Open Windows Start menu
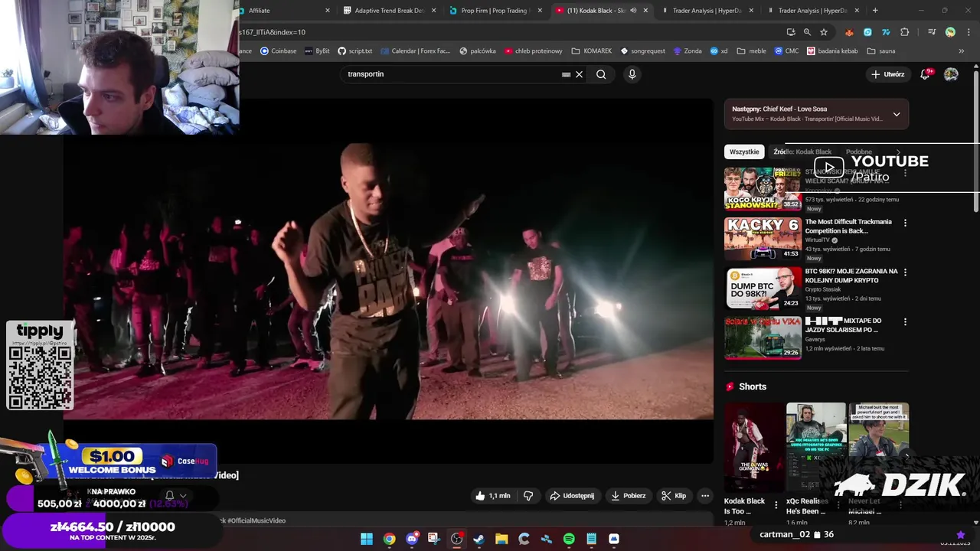 [367, 539]
